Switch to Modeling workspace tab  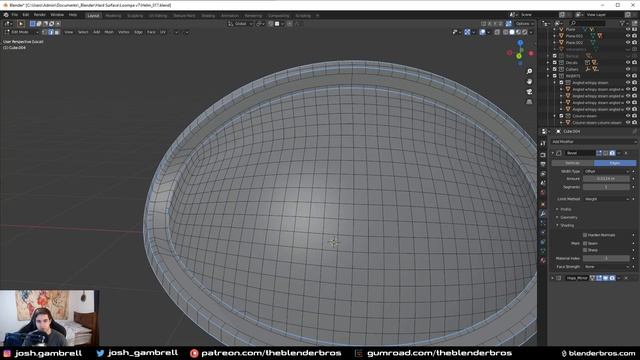(x=113, y=16)
